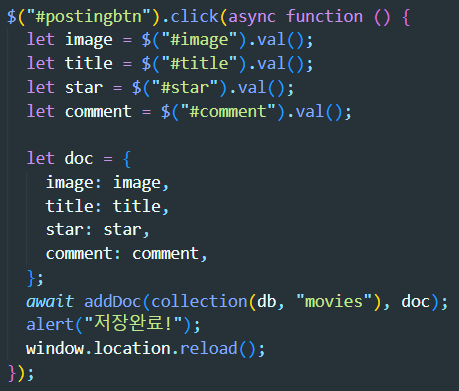This screenshot has height=391, width=459.
Task: Click the "#star" selector string
Action: (185, 87)
